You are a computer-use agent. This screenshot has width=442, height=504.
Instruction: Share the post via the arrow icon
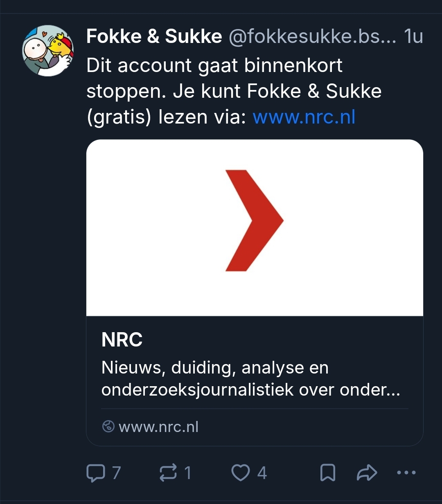367,473
